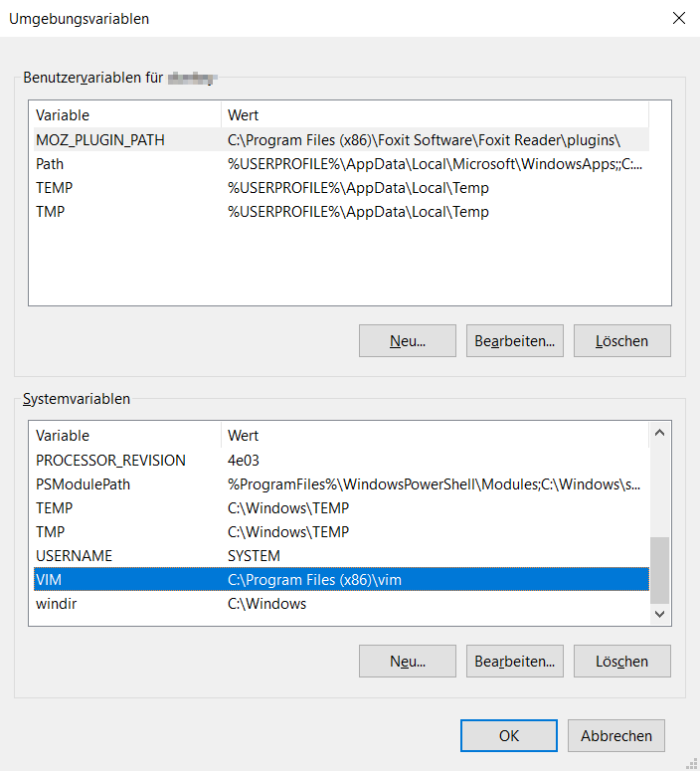The image size is (700, 771).
Task: Click the SYSTEM value cell
Action: [254, 556]
